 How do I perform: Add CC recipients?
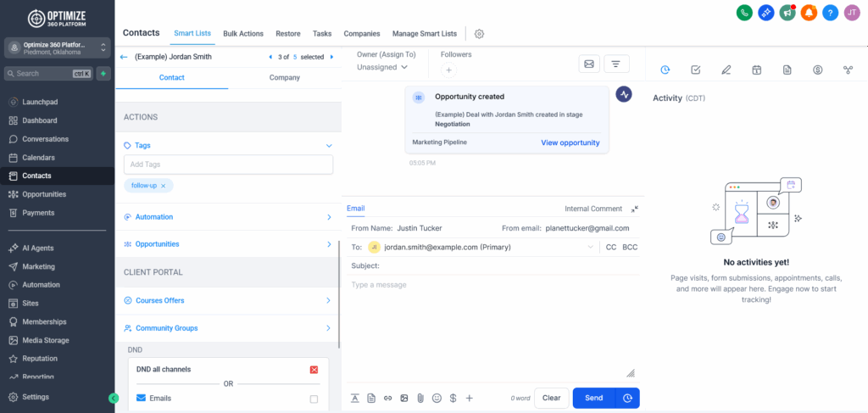coord(611,248)
